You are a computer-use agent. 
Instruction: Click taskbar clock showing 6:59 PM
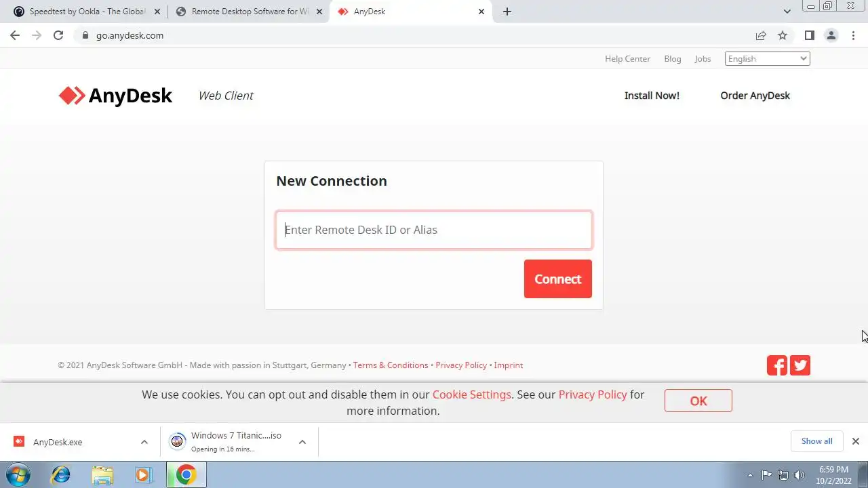click(x=833, y=475)
